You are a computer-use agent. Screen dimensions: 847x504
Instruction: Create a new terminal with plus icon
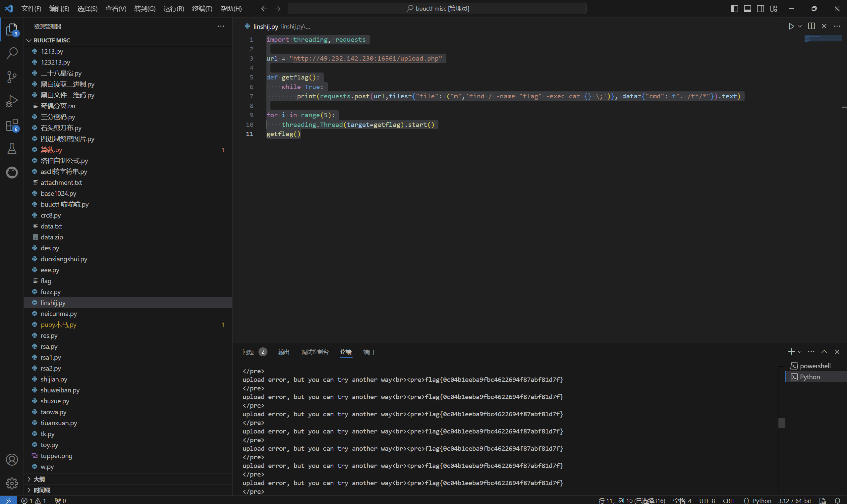[x=791, y=352]
